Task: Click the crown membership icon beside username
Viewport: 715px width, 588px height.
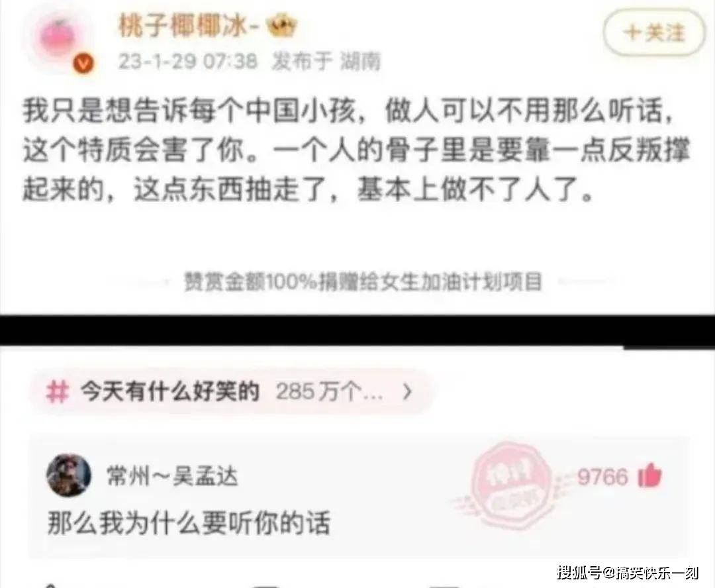Action: [x=281, y=26]
